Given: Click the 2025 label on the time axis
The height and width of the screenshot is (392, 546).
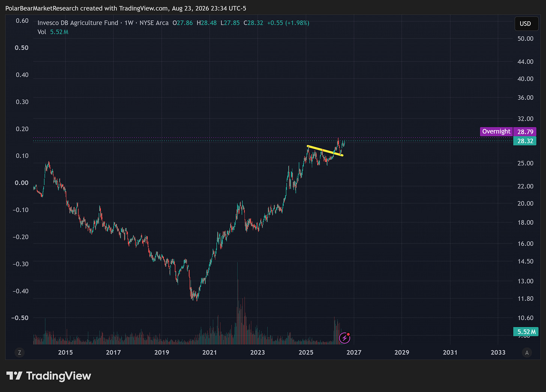Looking at the screenshot, I should 306,352.
